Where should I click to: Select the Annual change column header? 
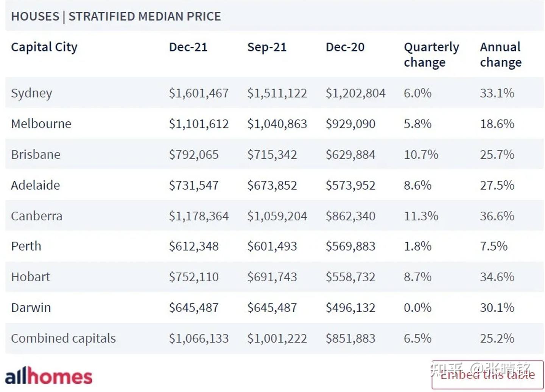[500, 54]
